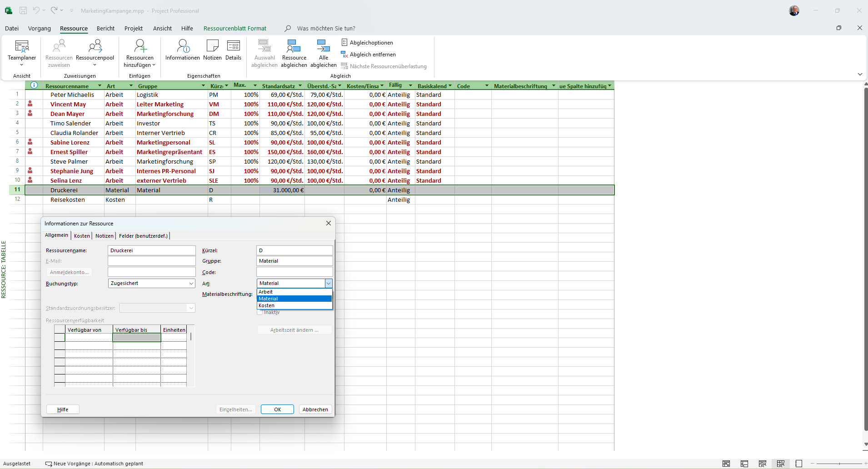Click the undo icon in title bar

(36, 10)
